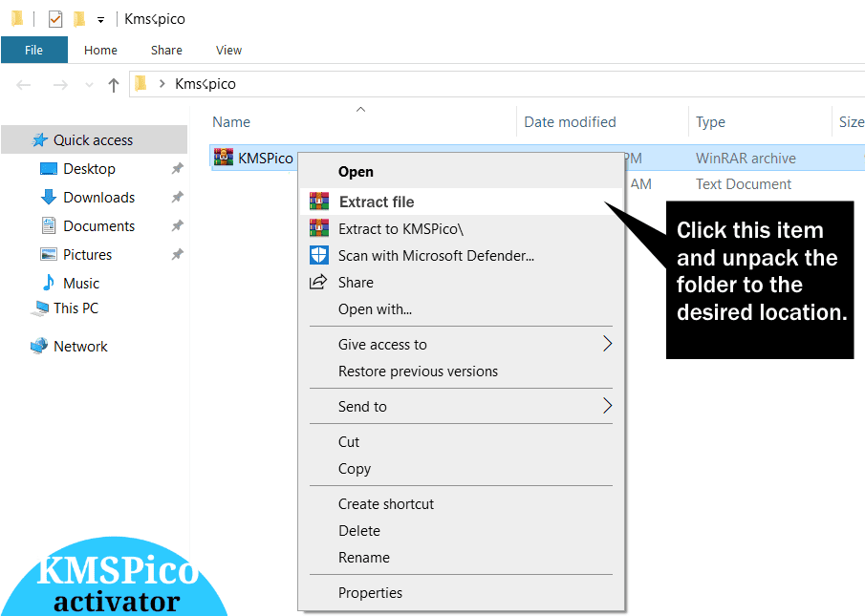Click the WinRAR icon beside Extract to KMSPico\
The width and height of the screenshot is (865, 616).
tap(319, 228)
